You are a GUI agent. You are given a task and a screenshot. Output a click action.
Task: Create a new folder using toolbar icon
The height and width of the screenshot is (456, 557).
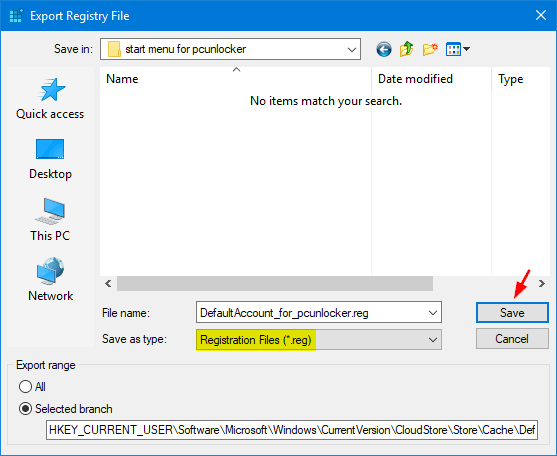[x=430, y=49]
